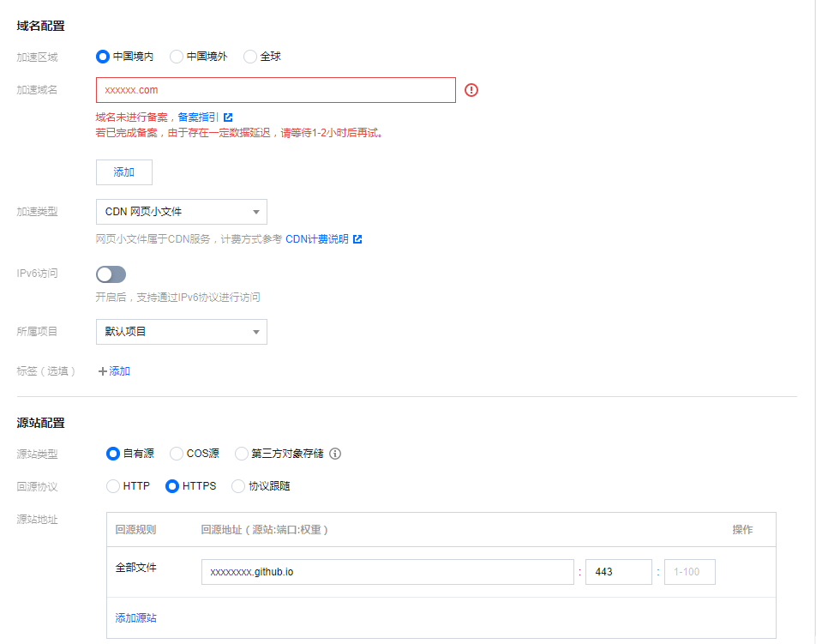Open the CDN计费说明 external link icon
Screen dimensions: 816x644
point(357,238)
